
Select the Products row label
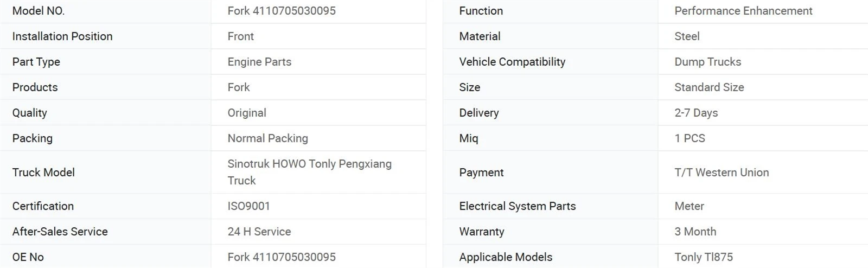pos(35,87)
